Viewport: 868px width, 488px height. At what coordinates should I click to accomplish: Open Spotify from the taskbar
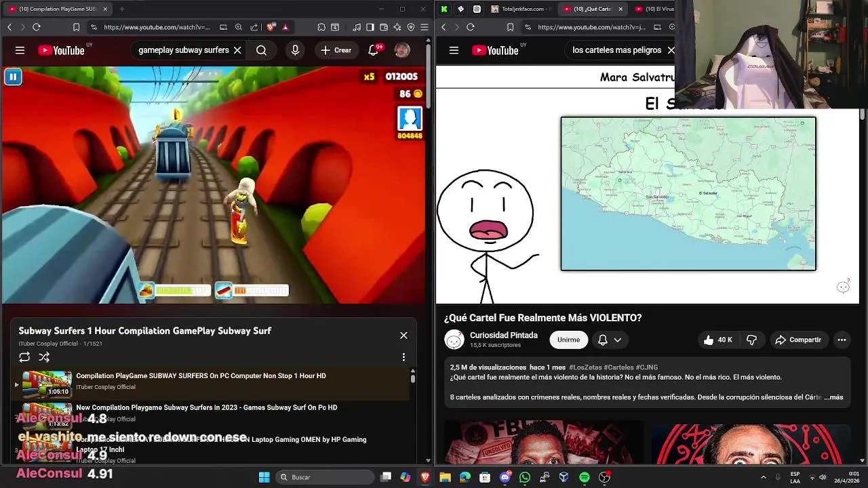(x=585, y=477)
